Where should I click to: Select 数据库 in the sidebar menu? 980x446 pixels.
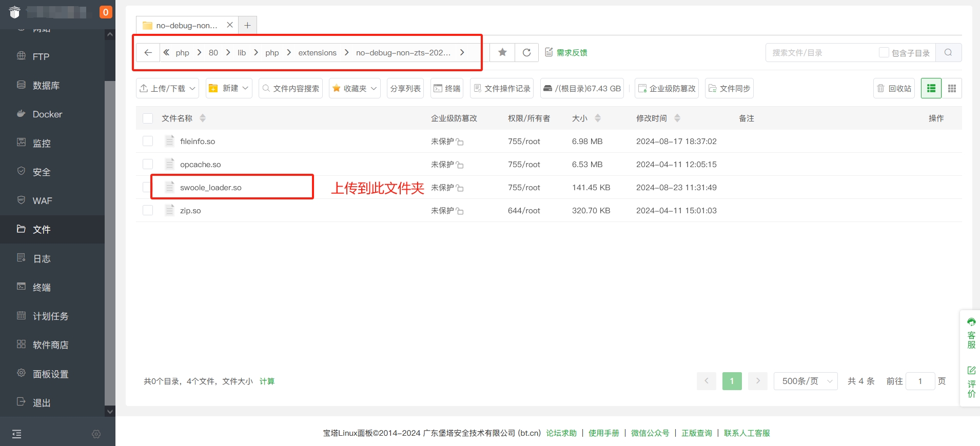(46, 86)
